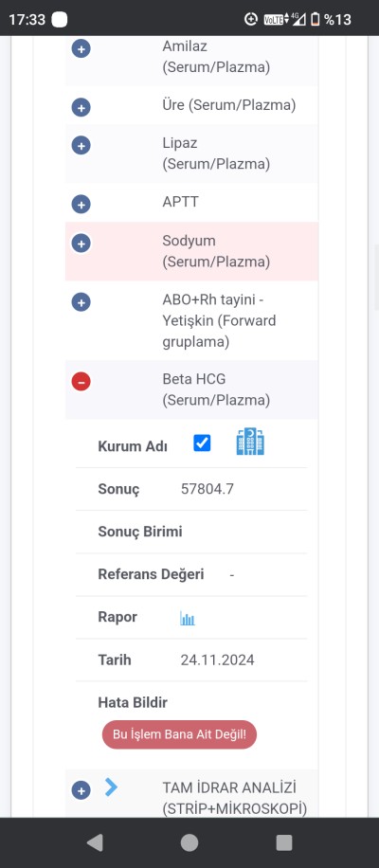379x868 pixels.
Task: Select the Tarih value 24.11.2024
Action: [217, 660]
